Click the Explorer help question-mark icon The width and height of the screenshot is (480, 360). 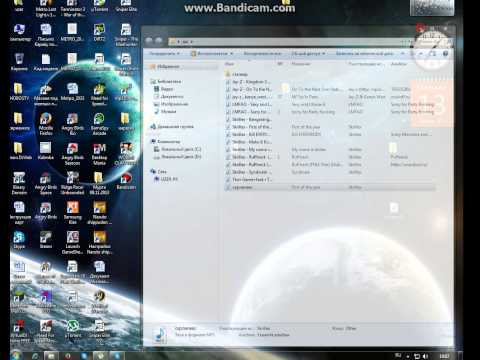[446, 53]
